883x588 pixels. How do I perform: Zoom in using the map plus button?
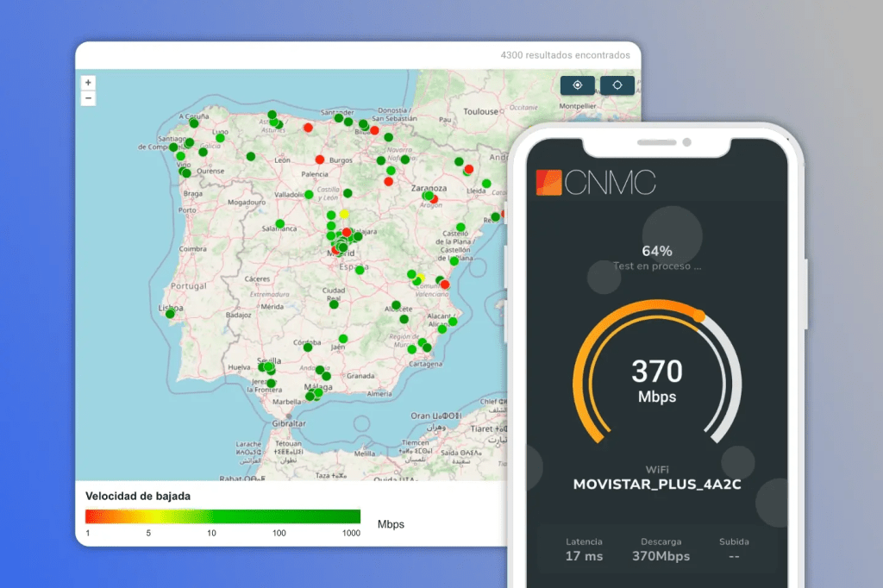tap(88, 81)
